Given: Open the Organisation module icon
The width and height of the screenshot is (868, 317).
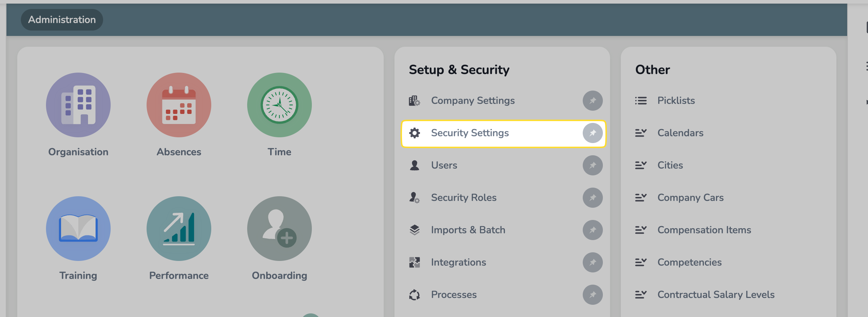Looking at the screenshot, I should coord(78,105).
